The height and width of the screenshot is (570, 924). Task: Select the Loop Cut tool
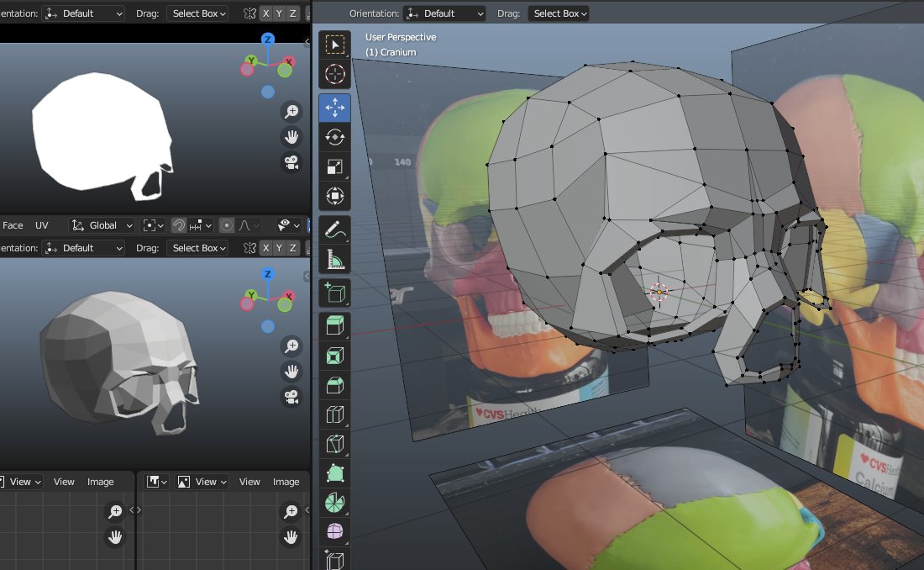tap(334, 414)
